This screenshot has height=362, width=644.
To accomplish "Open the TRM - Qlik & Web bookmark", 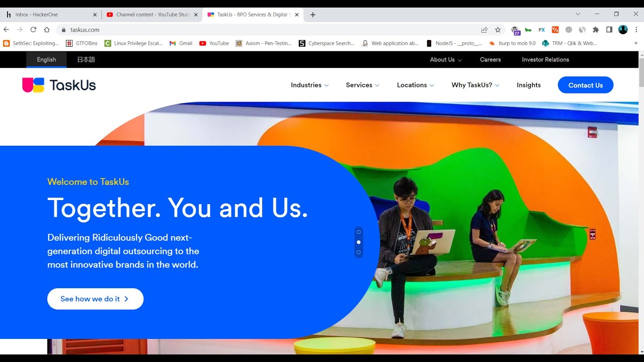I will (x=570, y=43).
